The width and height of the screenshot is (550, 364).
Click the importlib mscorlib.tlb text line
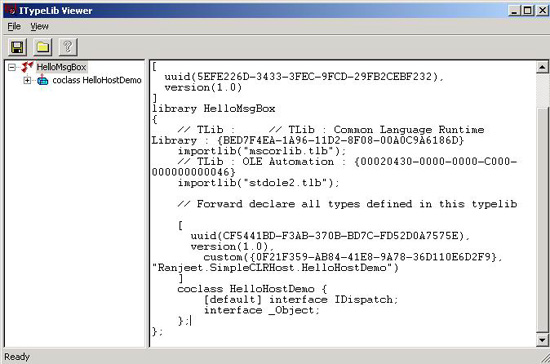coord(261,151)
